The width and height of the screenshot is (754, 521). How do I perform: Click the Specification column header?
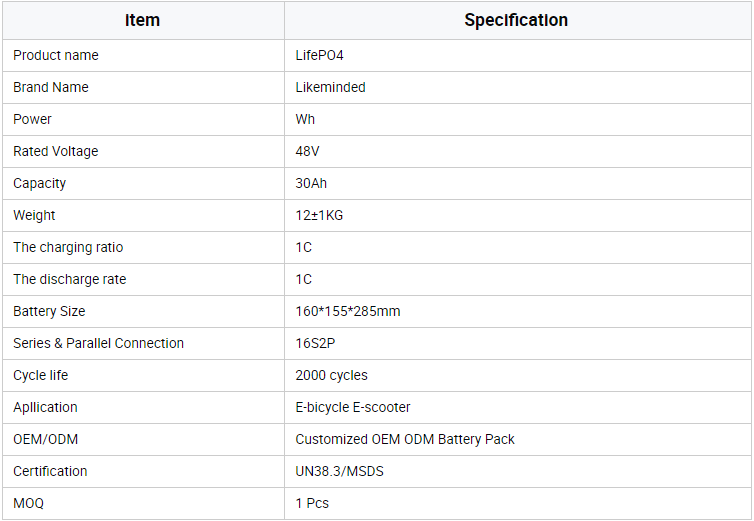(516, 20)
